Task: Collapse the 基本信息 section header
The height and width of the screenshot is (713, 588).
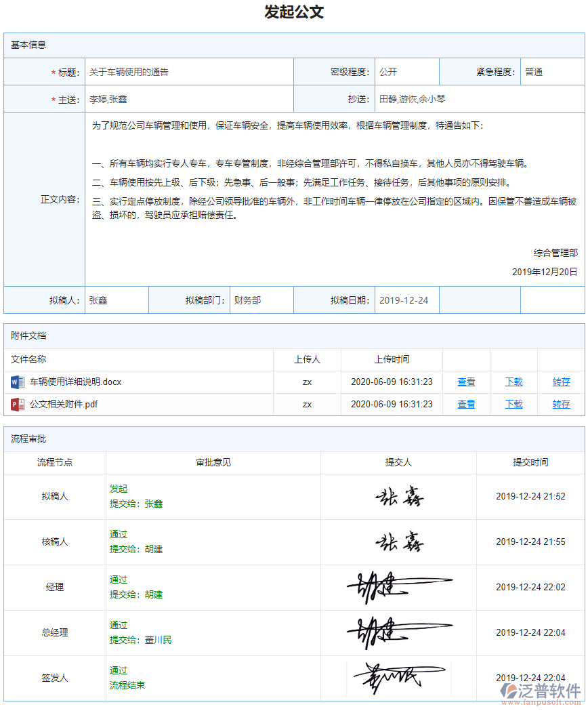Action: pyautogui.click(x=29, y=45)
